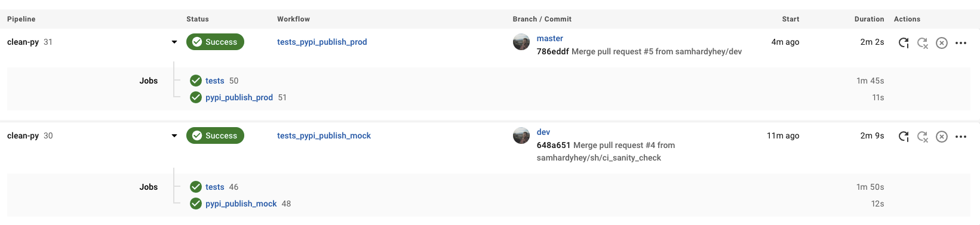This screenshot has height=225, width=980.
Task: Click success checkmark beside pypi_publish_mock job
Action: [x=196, y=204]
